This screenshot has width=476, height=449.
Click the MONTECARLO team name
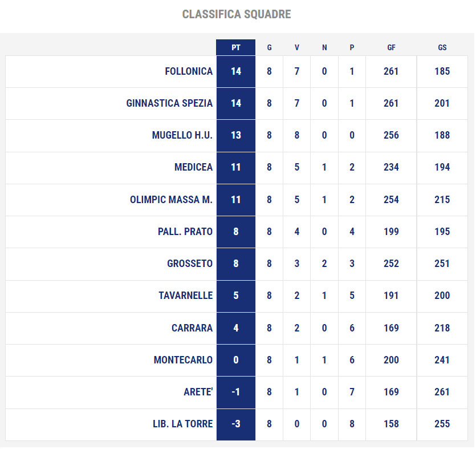(x=183, y=359)
